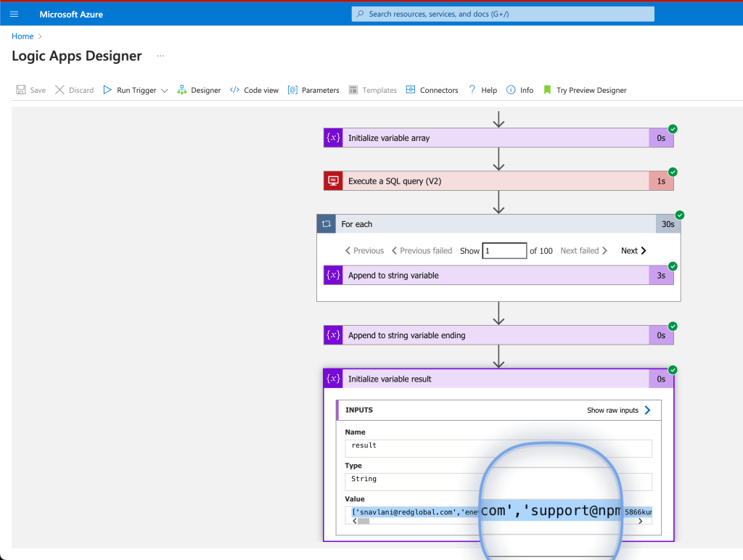Image resolution: width=743 pixels, height=560 pixels.
Task: Click Previous failed iteration
Action: coord(422,251)
